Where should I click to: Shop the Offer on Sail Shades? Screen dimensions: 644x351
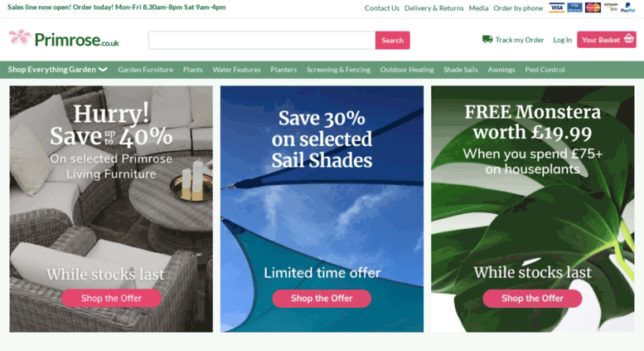coord(322,299)
